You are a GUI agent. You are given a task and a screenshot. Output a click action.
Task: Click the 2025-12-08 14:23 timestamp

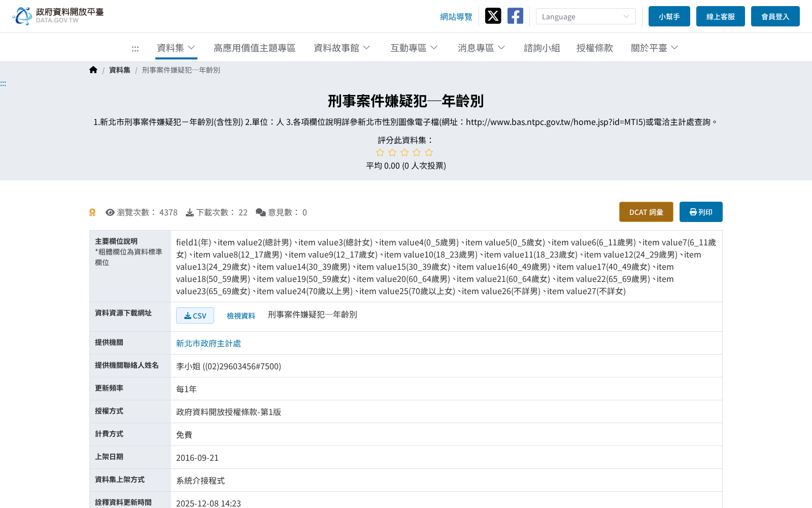(209, 503)
